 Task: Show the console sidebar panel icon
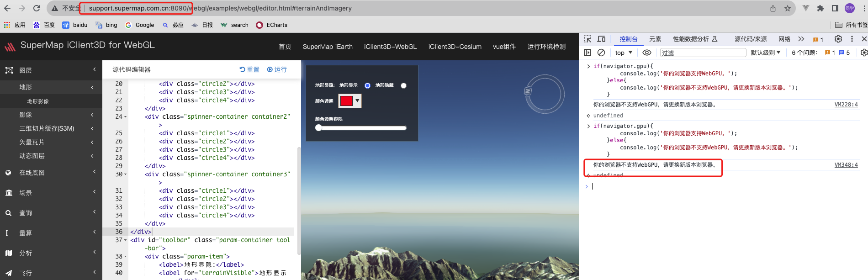tap(587, 53)
